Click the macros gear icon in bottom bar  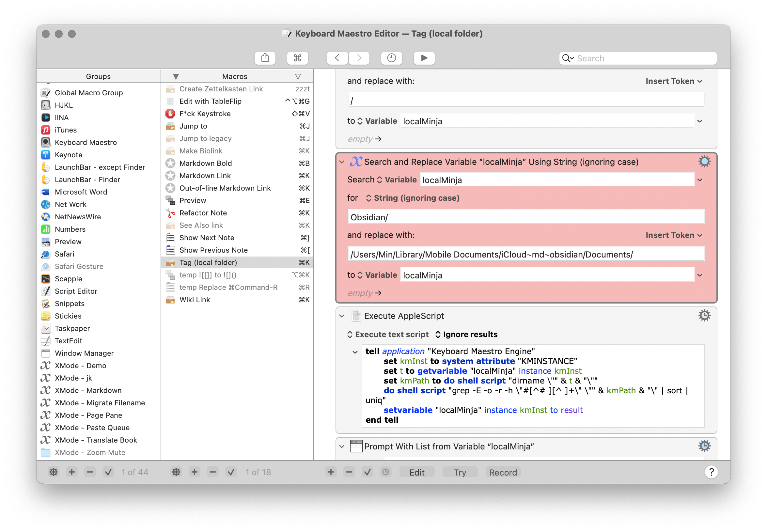176,472
